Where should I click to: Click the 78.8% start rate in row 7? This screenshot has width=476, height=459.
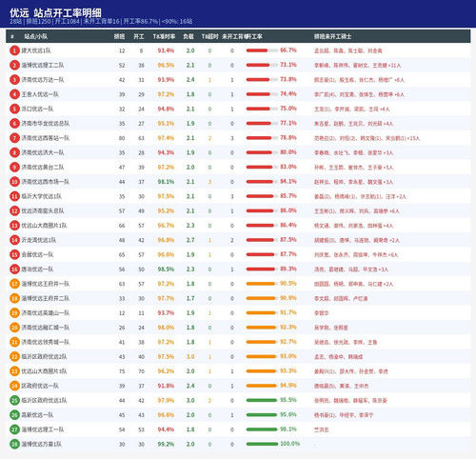[288, 138]
